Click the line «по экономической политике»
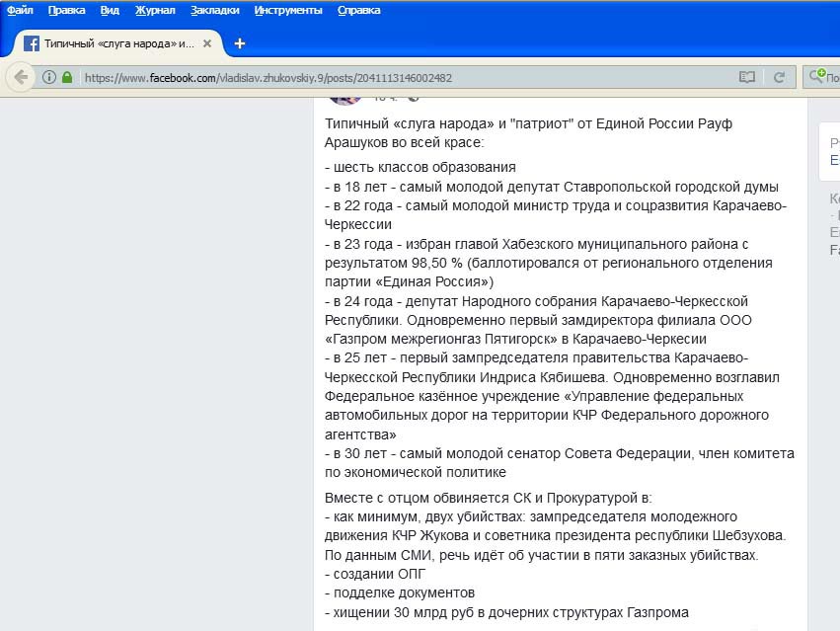The image size is (840, 631). click(x=416, y=472)
